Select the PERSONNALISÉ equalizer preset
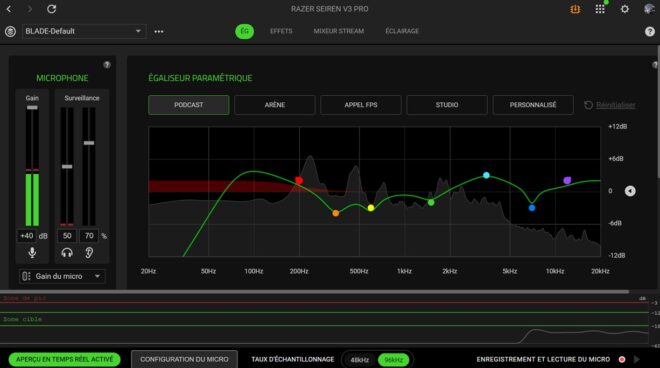 coord(533,105)
